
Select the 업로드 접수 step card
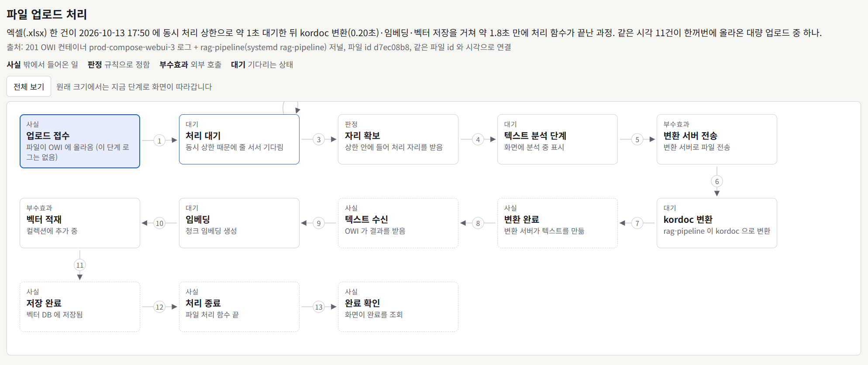(80, 141)
